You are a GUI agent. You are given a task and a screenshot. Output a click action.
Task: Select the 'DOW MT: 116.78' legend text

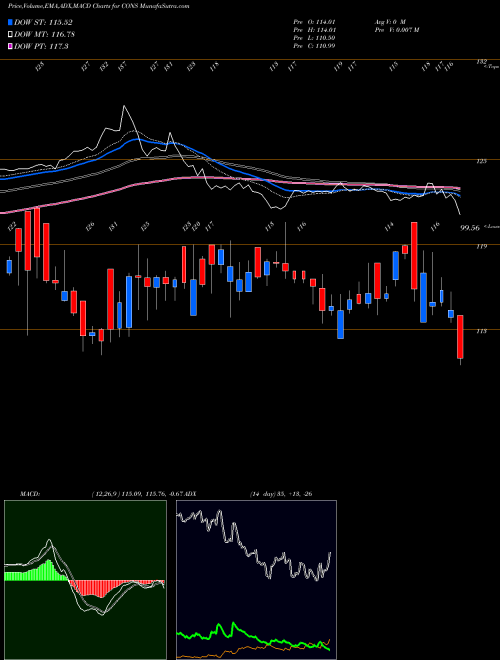(x=45, y=35)
